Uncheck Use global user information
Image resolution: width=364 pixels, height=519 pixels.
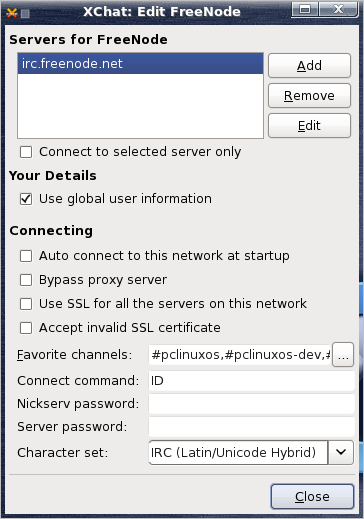pos(26,199)
